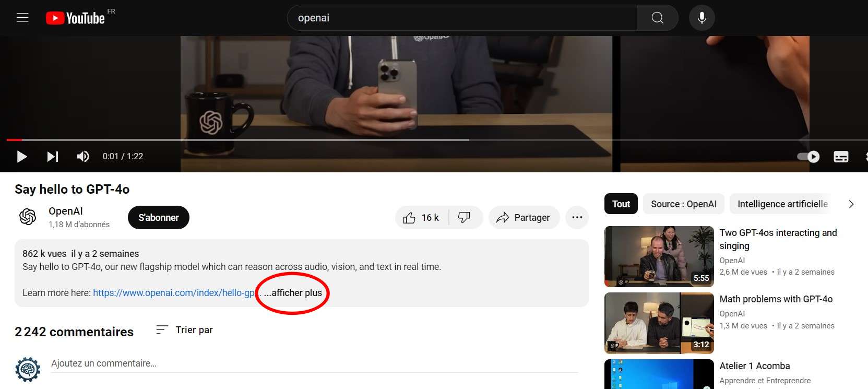Click the 0:01 / 1:22 time display

point(123,156)
